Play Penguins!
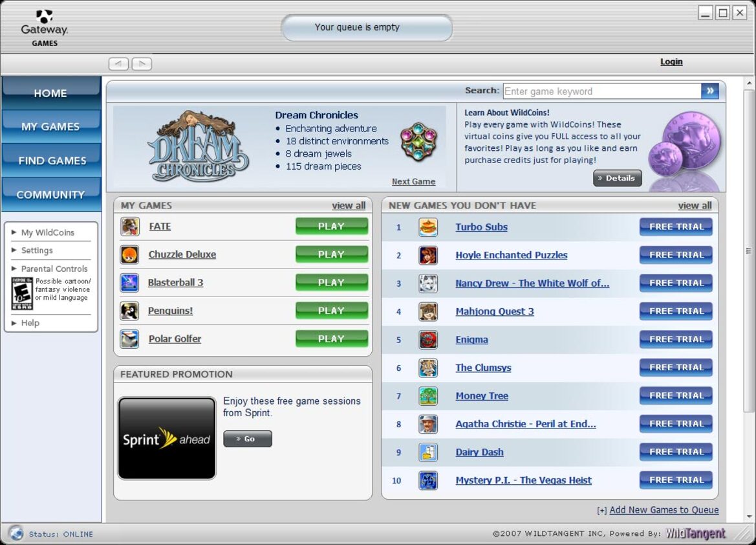This screenshot has height=545, width=756. coord(332,311)
